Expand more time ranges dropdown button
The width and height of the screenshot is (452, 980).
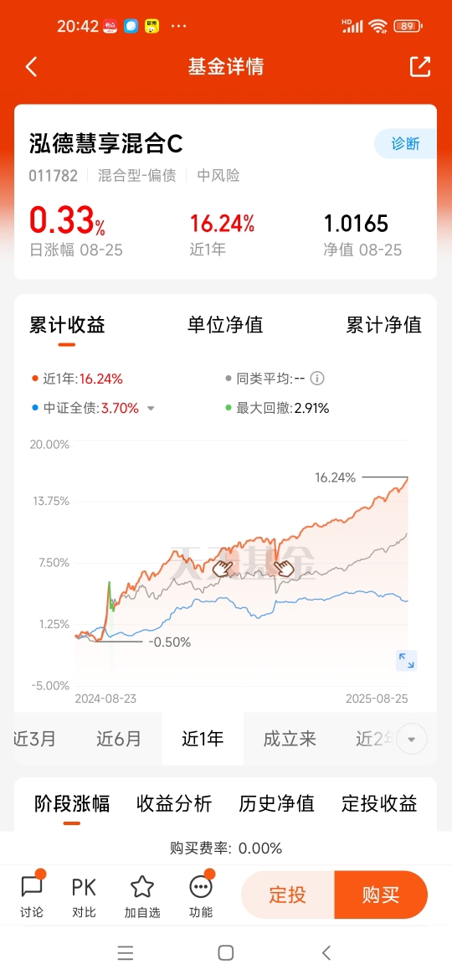click(x=412, y=740)
